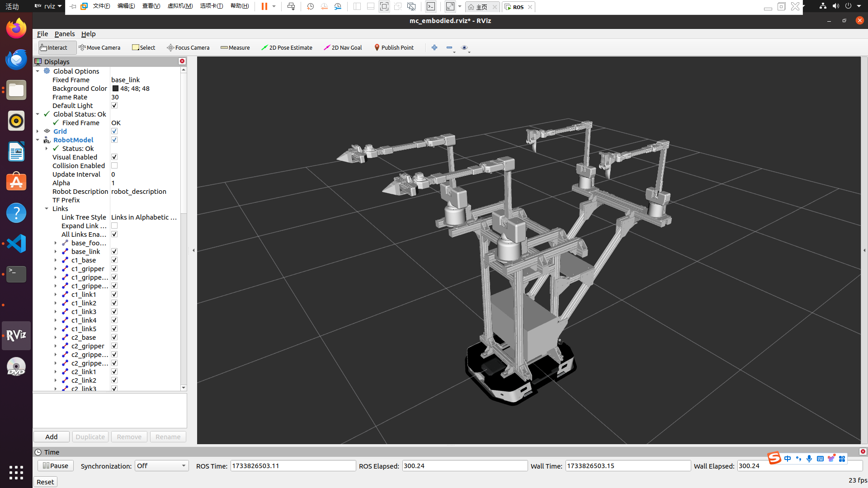Open the Panels menu
The height and width of the screenshot is (488, 868).
65,34
